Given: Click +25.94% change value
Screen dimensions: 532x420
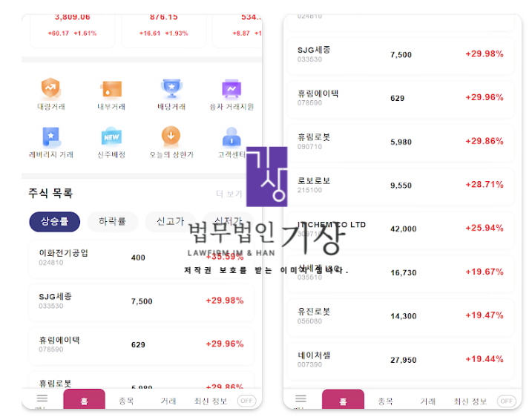Looking at the screenshot, I should tap(485, 228).
